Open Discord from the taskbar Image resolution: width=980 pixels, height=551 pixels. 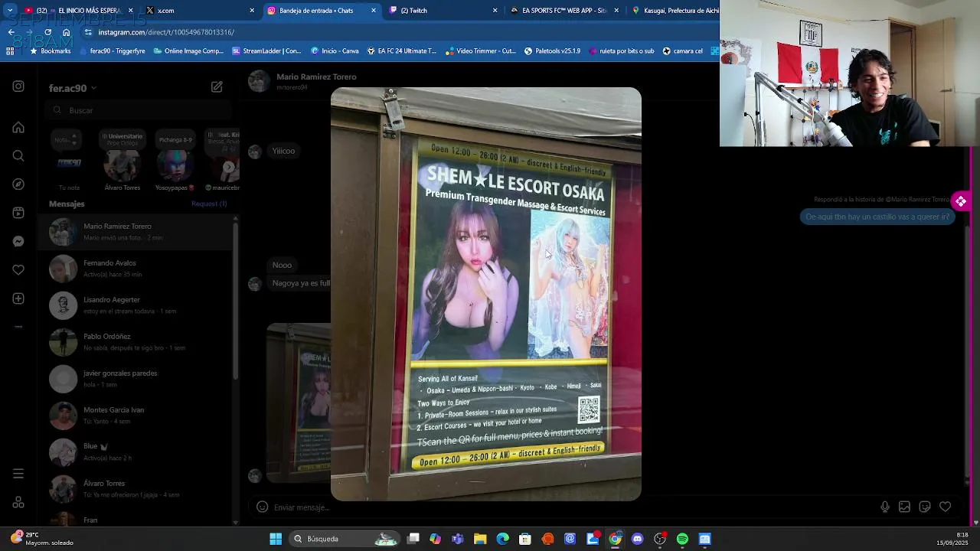pos(637,539)
